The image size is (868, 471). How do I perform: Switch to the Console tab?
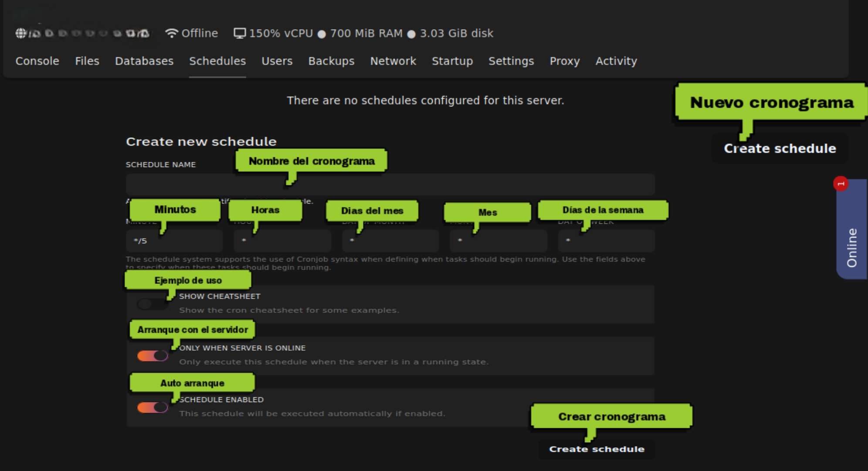tap(37, 61)
